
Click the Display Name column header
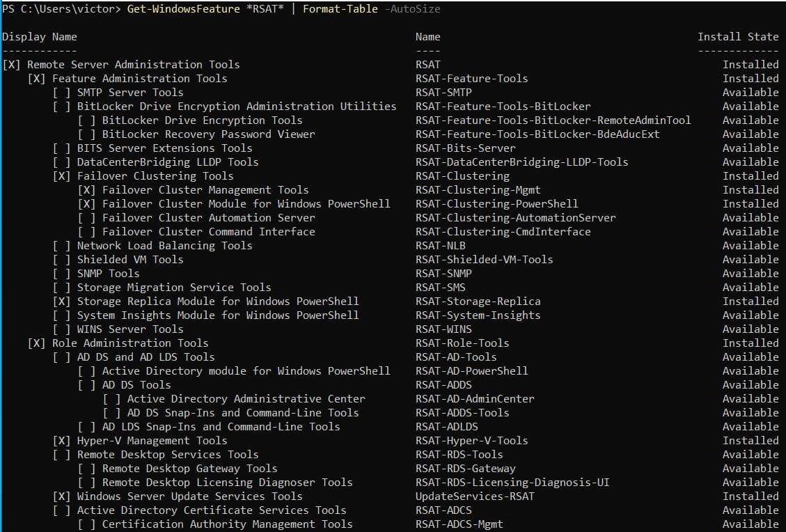tap(40, 37)
